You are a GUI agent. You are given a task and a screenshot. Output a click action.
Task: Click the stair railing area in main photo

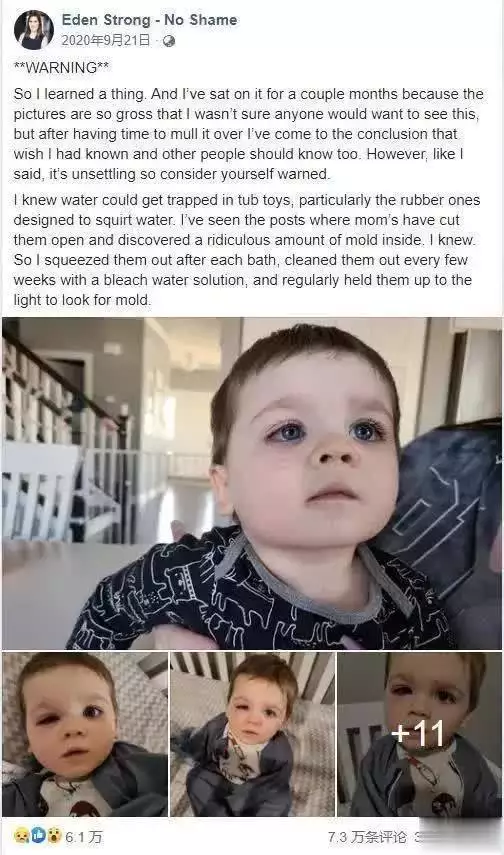coord(65,436)
